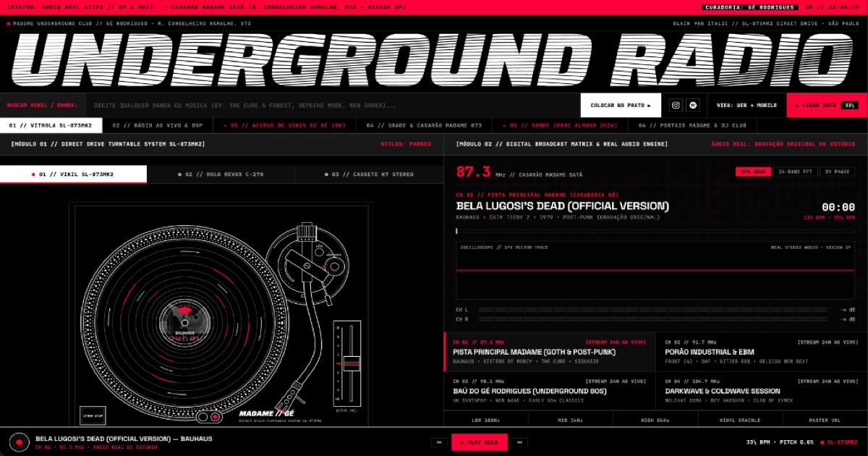
Task: Click the vinyl search input field
Action: click(333, 105)
